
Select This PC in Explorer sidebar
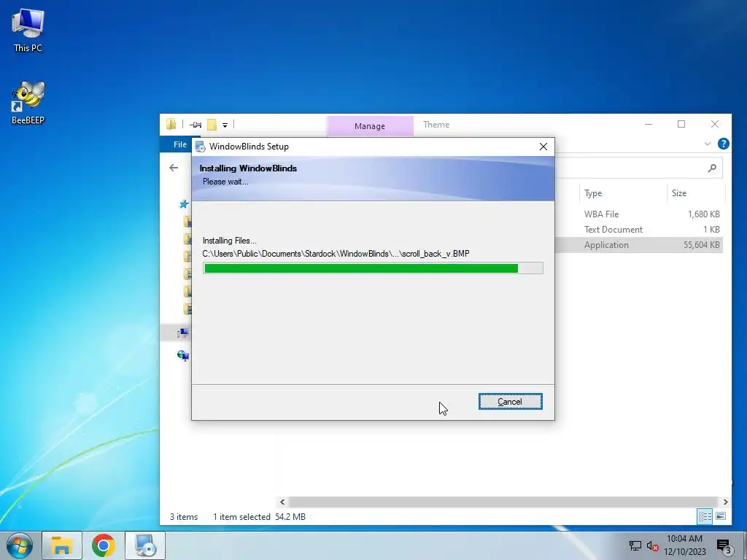click(183, 332)
